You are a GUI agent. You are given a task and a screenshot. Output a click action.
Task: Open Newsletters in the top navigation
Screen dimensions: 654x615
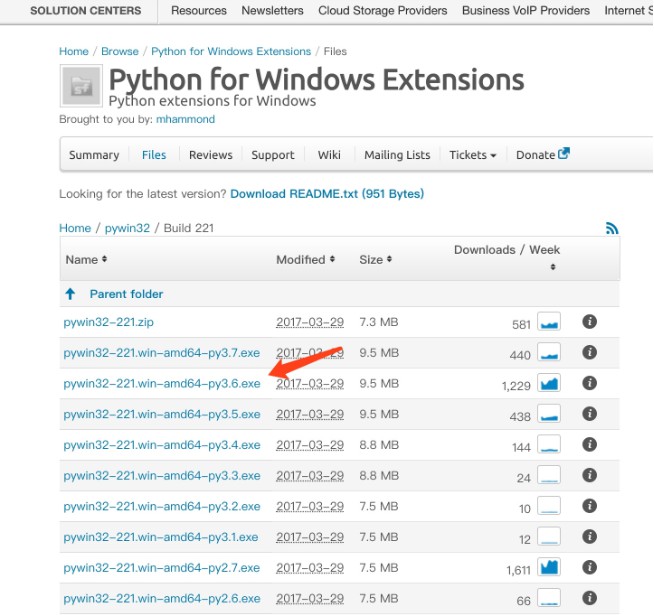pyautogui.click(x=272, y=10)
